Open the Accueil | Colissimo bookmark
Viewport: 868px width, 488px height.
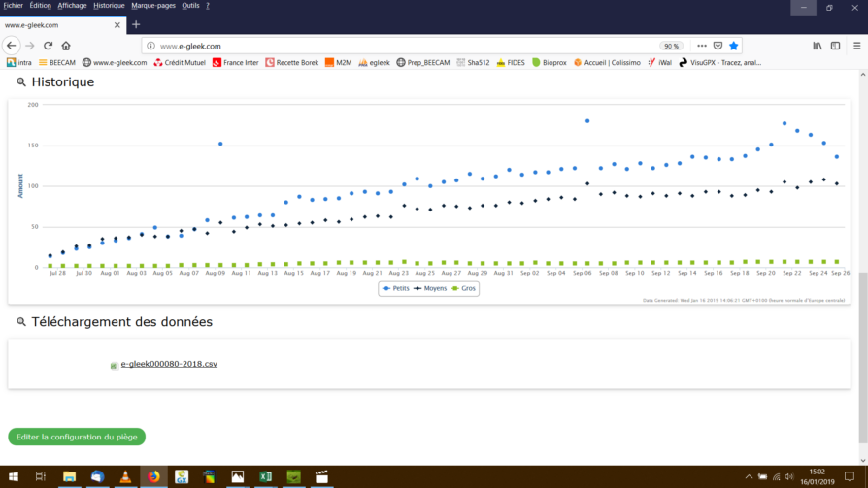point(607,62)
